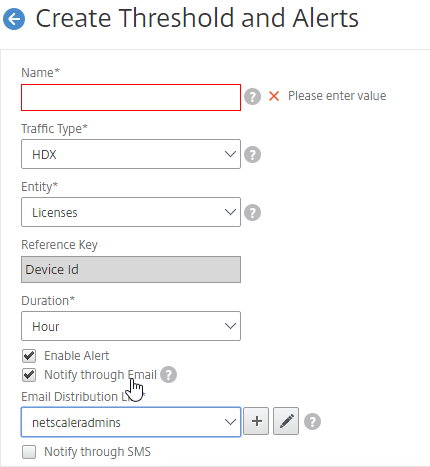The width and height of the screenshot is (430, 467).
Task: Open the Traffic Type dropdown showing HDX
Action: (x=131, y=154)
